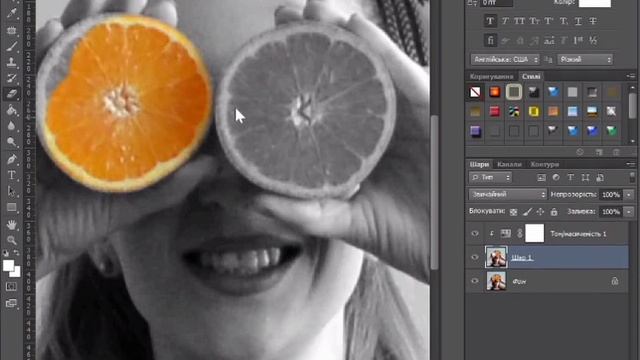Switch to the Стилі tab

pyautogui.click(x=531, y=76)
